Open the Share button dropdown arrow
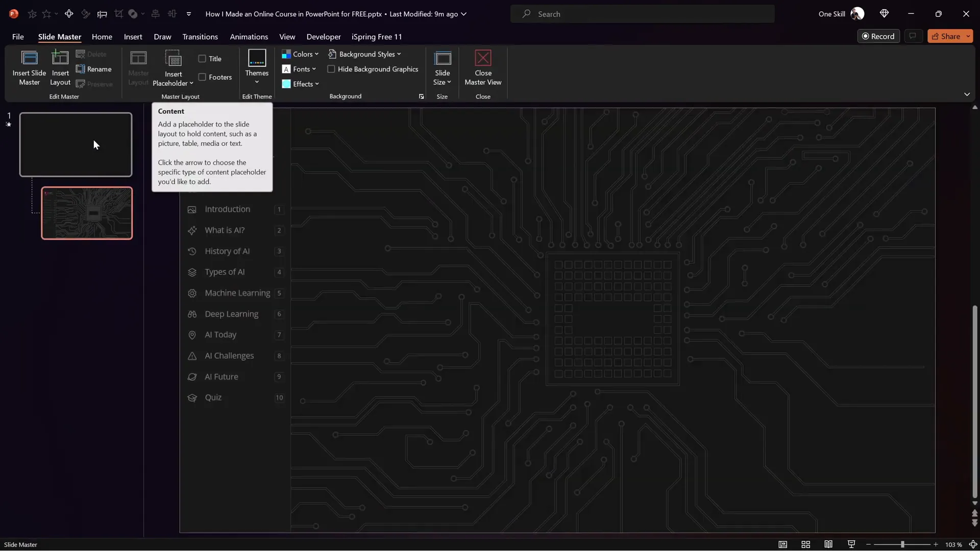Image resolution: width=980 pixels, height=551 pixels. [x=968, y=36]
